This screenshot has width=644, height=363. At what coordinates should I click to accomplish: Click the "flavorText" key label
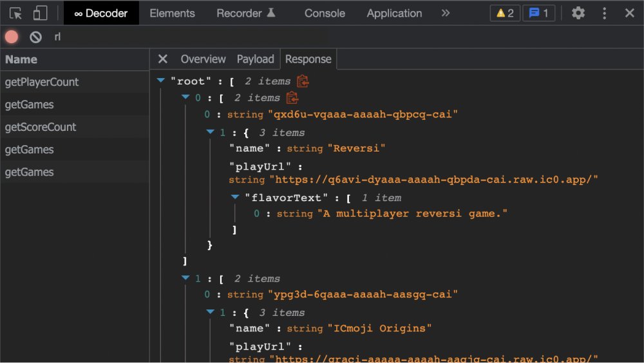287,198
